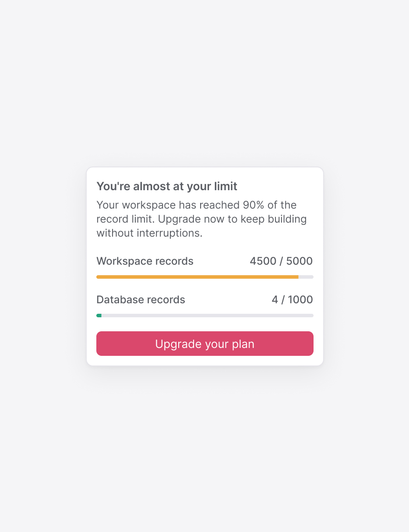Click the green database usage indicator
The image size is (409, 532).
pyautogui.click(x=99, y=315)
